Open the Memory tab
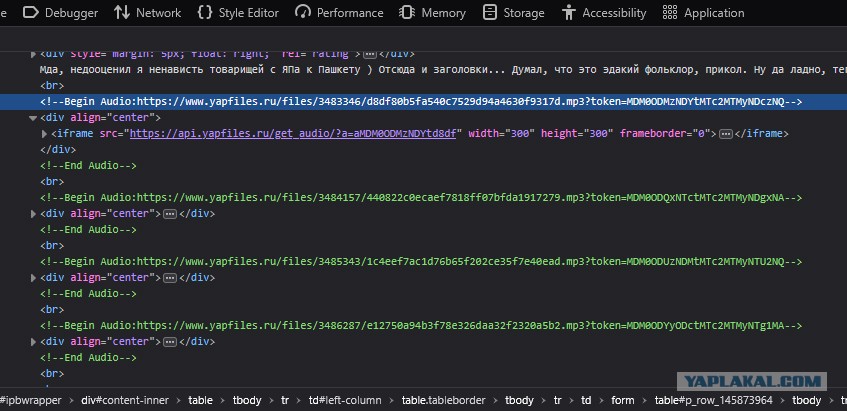 [432, 13]
